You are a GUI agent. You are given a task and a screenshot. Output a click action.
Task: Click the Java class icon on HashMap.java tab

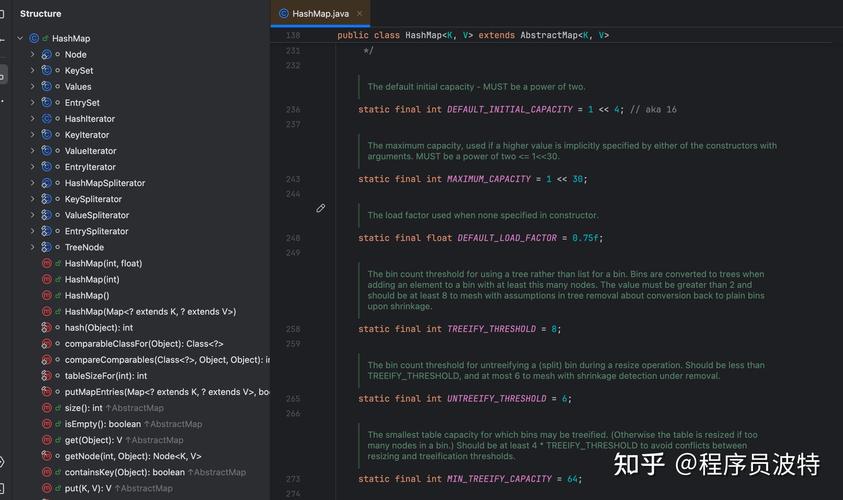tap(284, 13)
